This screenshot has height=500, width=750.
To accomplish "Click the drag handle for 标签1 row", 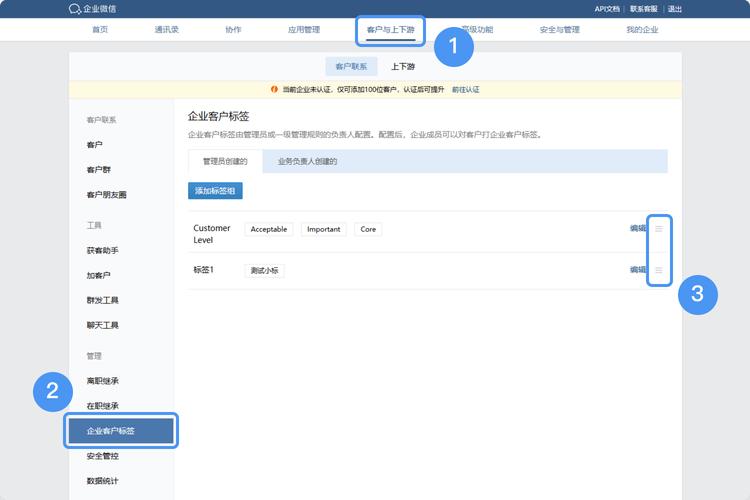I will tap(659, 270).
